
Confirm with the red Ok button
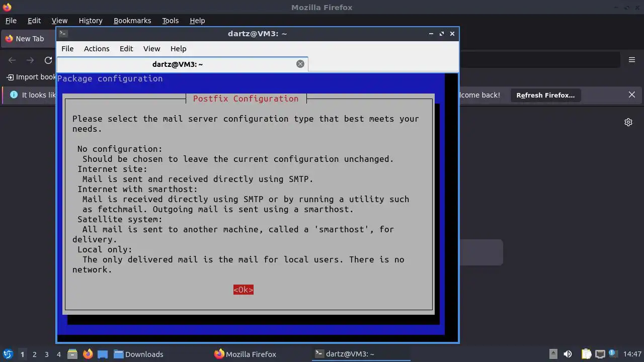click(243, 290)
